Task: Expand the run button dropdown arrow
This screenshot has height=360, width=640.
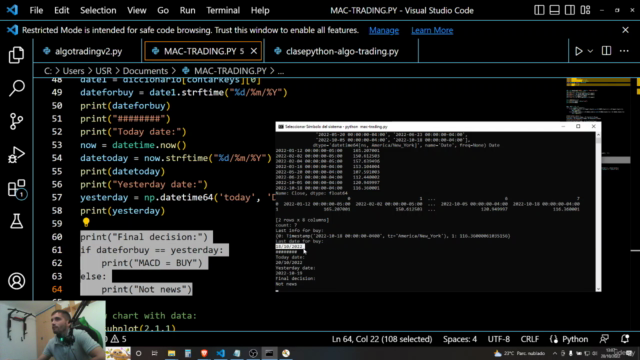Action: (x=590, y=51)
